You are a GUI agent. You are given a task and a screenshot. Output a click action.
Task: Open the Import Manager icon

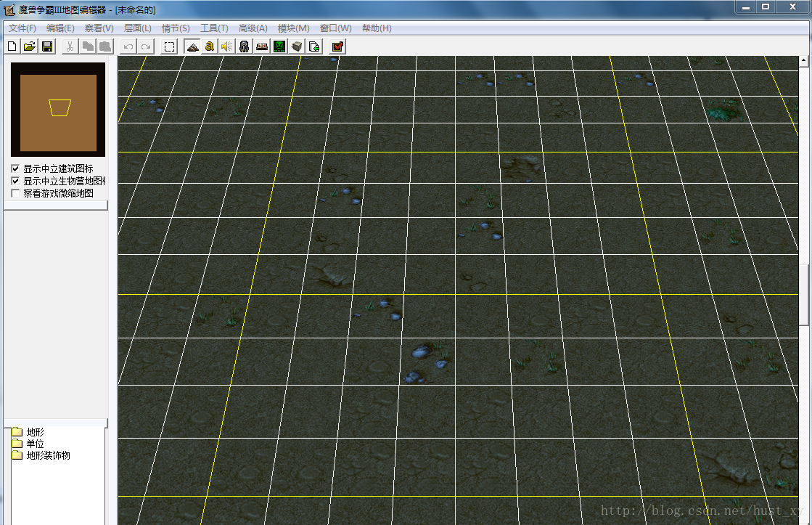pyautogui.click(x=314, y=46)
